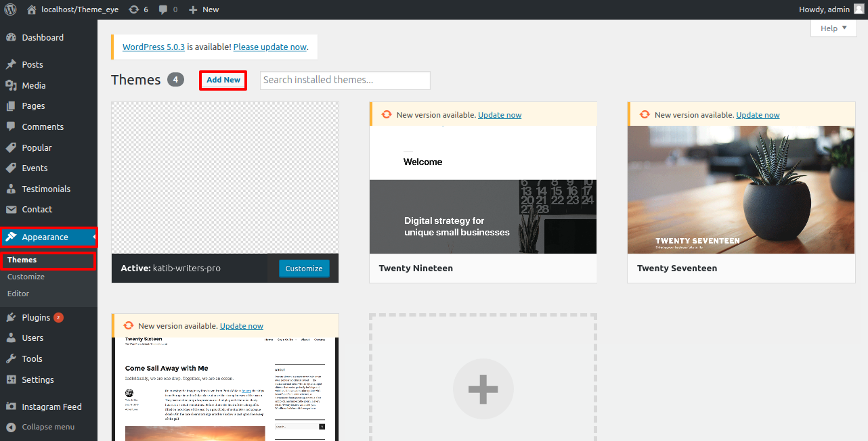Click the Popular tag icon

pyautogui.click(x=11, y=147)
